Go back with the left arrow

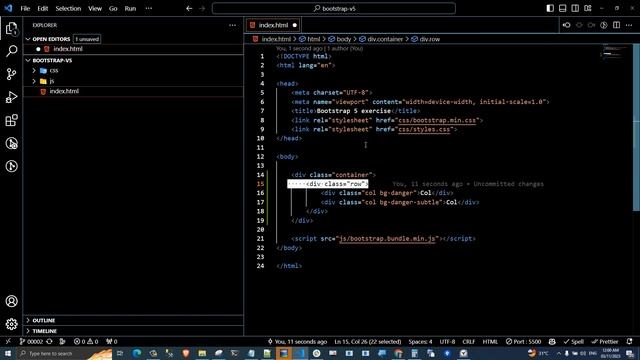(x=189, y=8)
